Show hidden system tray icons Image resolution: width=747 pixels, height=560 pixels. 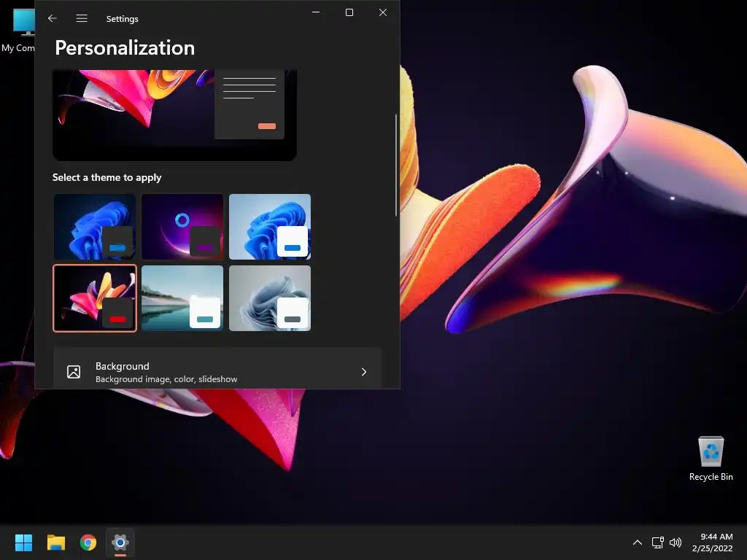[x=638, y=542]
